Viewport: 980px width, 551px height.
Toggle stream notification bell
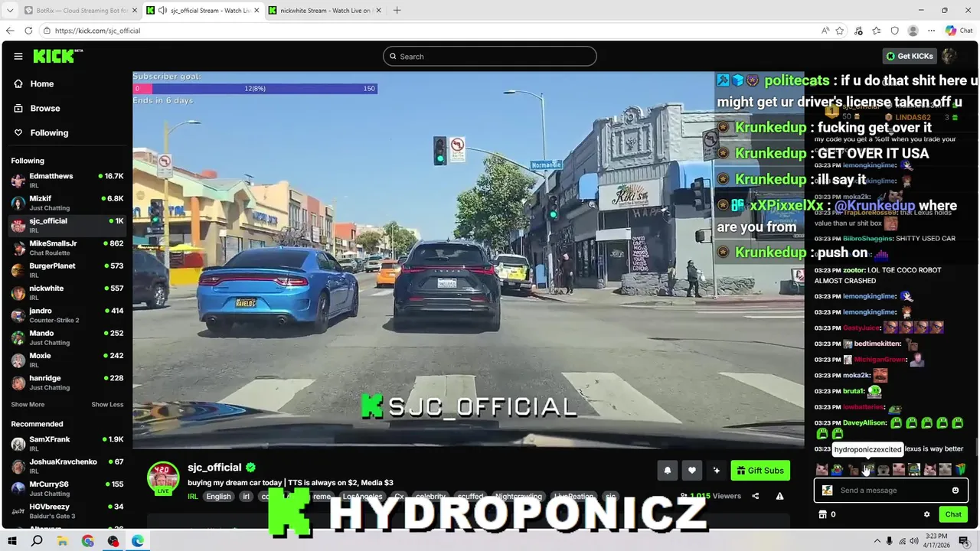pos(667,471)
